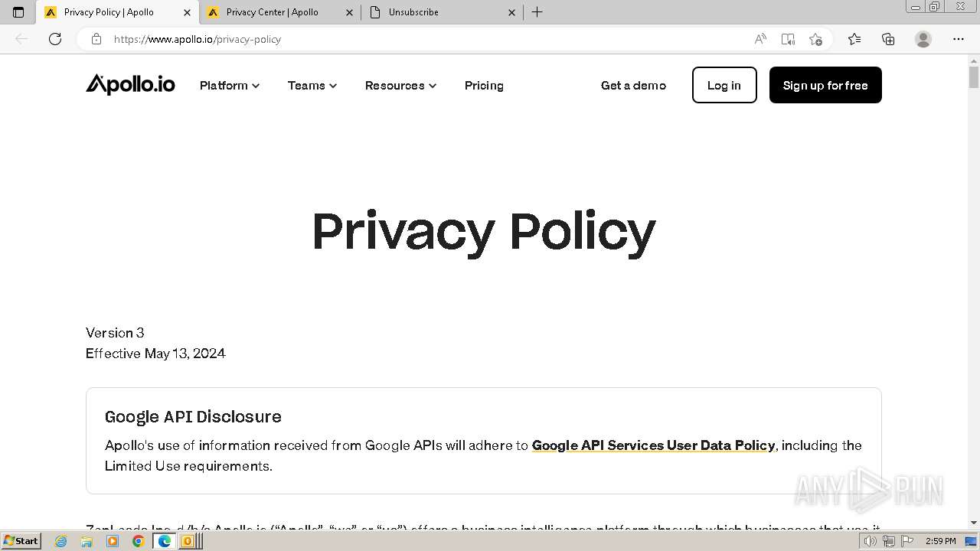Open the Pricing page
This screenshot has width=980, height=551.
click(x=484, y=85)
